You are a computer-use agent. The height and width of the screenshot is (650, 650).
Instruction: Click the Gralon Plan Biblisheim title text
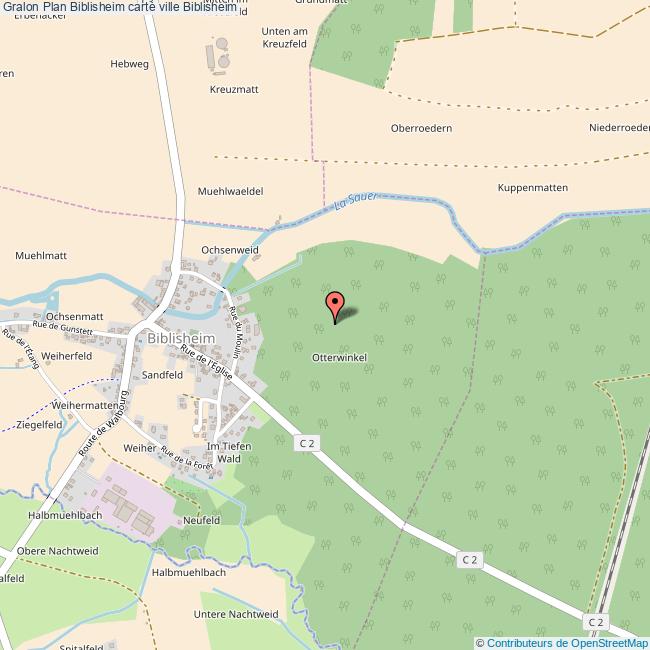point(120,7)
